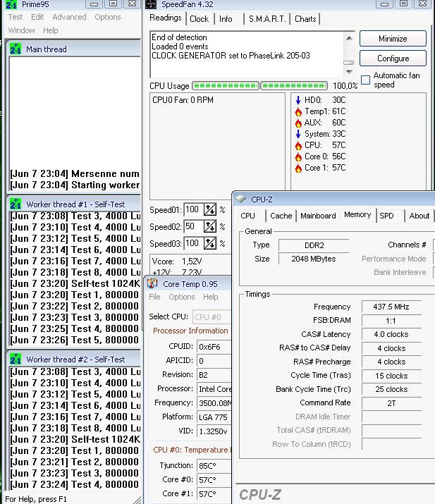Viewport: 435px width, 504px height.
Task: Click the Speed03 value field
Action: [x=193, y=243]
